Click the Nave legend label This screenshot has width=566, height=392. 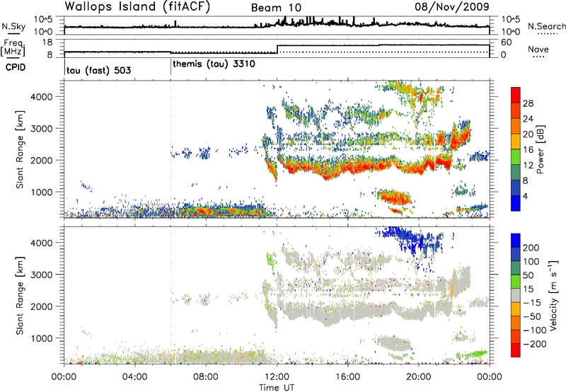tap(538, 49)
